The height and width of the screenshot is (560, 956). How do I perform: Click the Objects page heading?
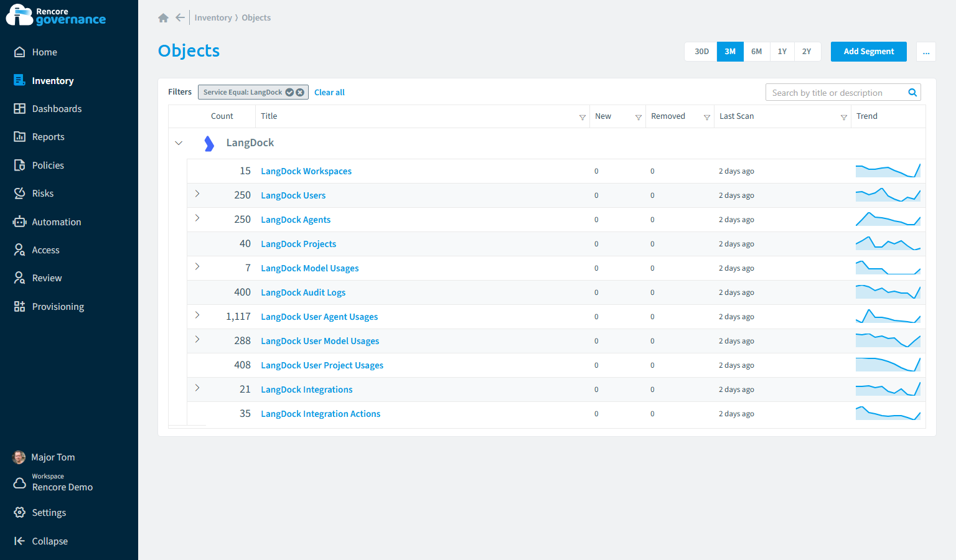click(x=189, y=51)
